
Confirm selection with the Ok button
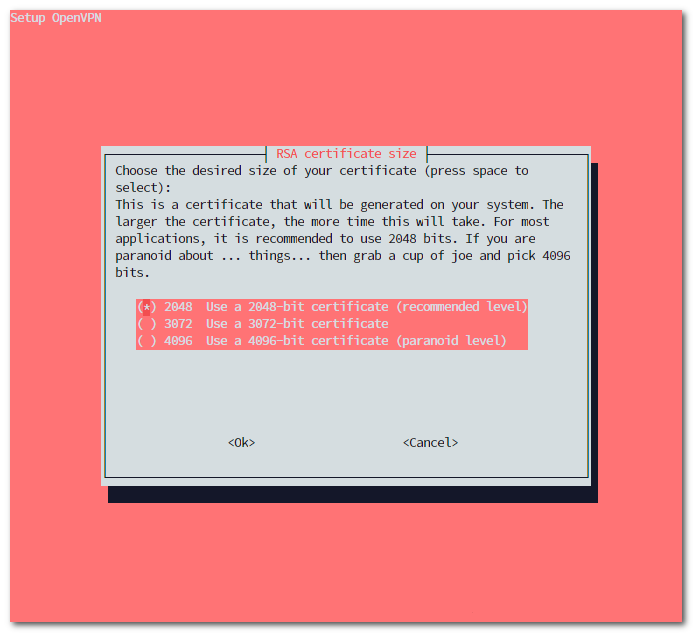tap(241, 442)
